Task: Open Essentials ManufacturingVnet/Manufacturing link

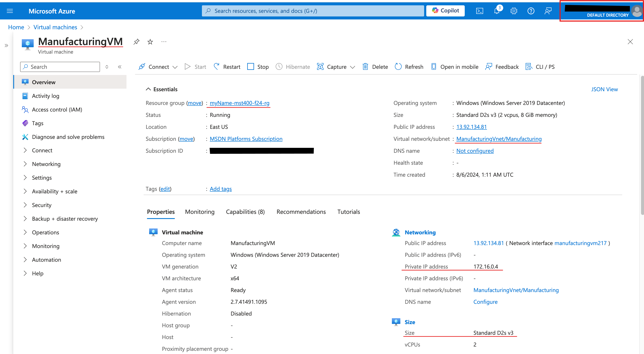Action: (x=499, y=139)
